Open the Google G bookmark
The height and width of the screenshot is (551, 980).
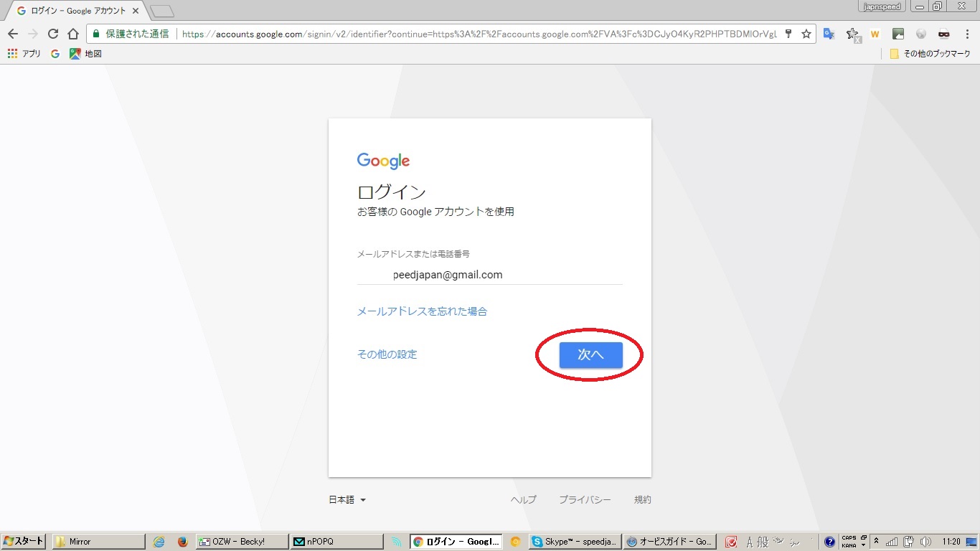(55, 54)
